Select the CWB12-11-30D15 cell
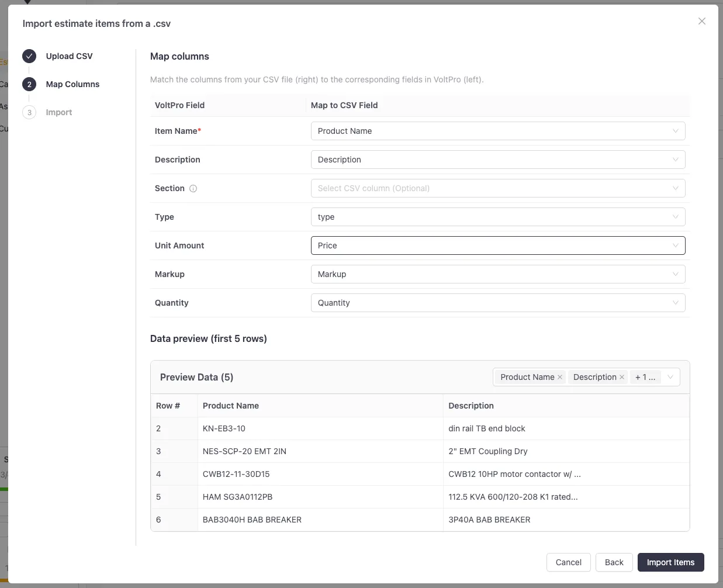723x588 pixels. 320,474
